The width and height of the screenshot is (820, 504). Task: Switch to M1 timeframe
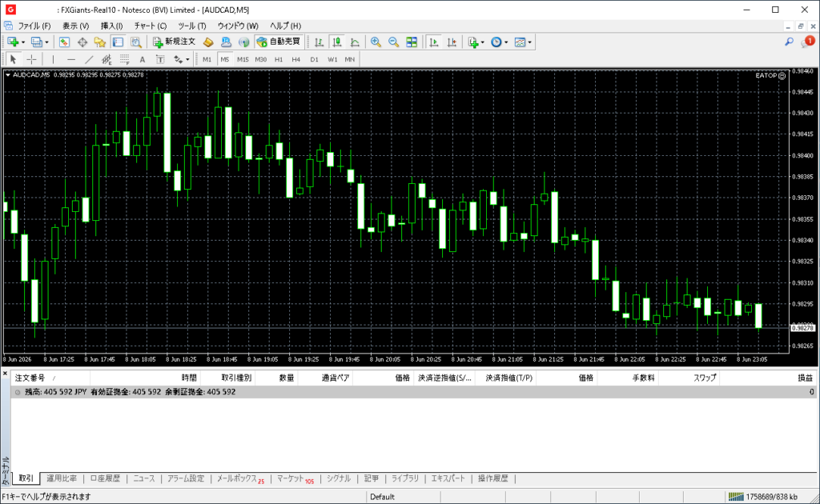coord(207,59)
